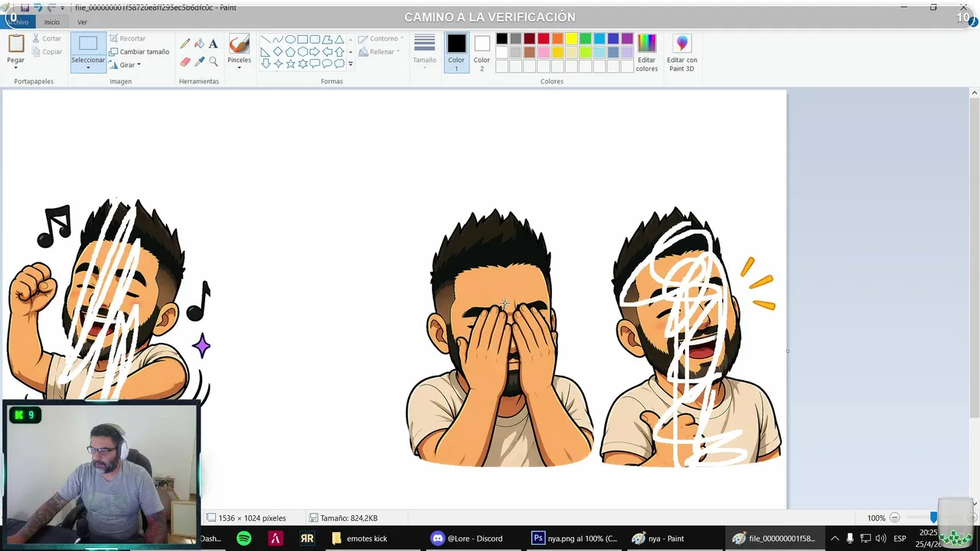This screenshot has width=980, height=551.
Task: Pick the pink color swatch
Action: click(x=544, y=53)
